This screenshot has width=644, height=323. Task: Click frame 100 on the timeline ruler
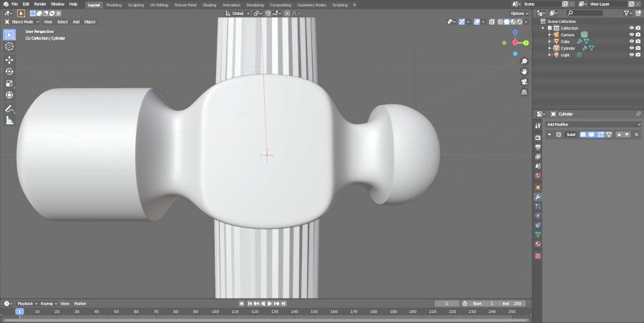click(x=215, y=312)
